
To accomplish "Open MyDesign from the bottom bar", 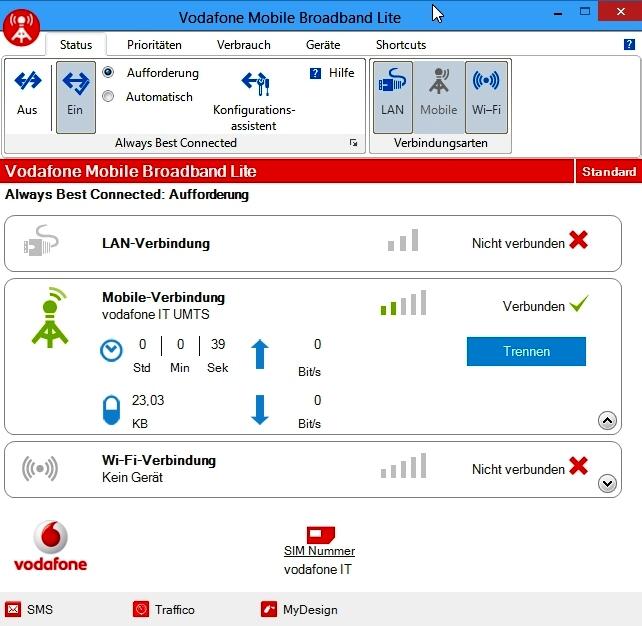I will pyautogui.click(x=299, y=610).
